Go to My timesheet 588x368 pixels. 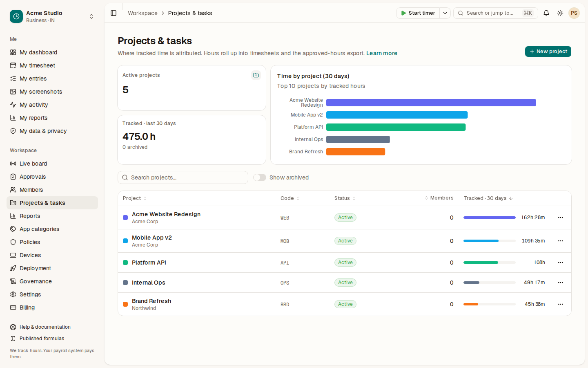click(x=52, y=65)
